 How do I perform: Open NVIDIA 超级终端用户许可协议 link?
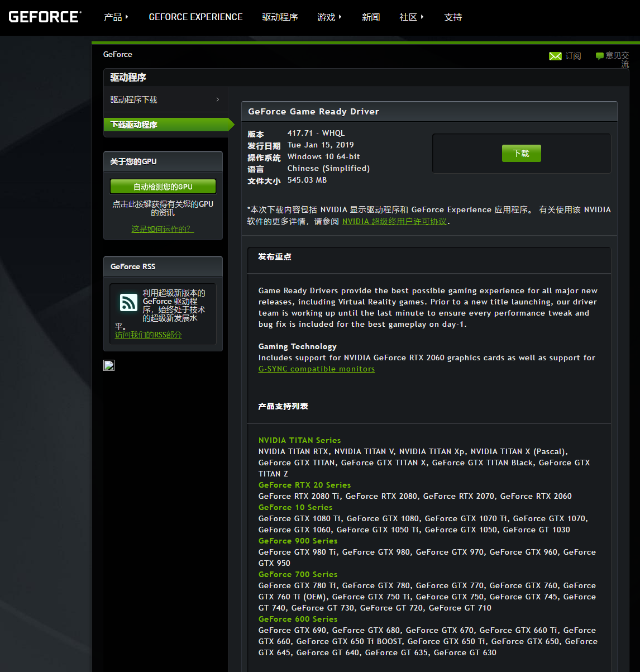coord(394,221)
